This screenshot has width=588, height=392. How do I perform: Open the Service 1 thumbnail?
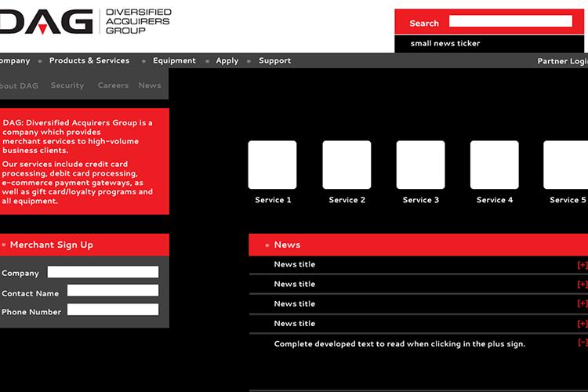tap(272, 165)
